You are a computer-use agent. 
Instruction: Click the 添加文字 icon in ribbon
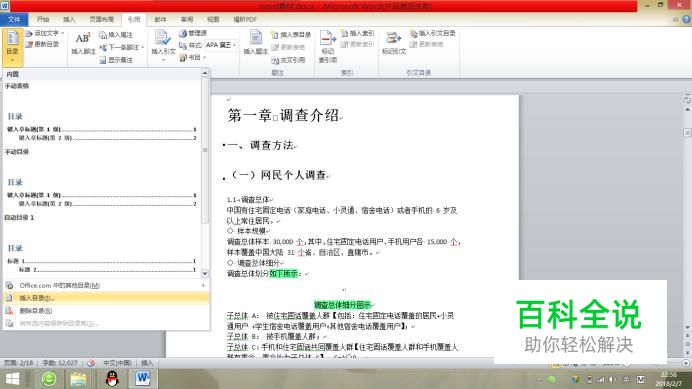29,34
